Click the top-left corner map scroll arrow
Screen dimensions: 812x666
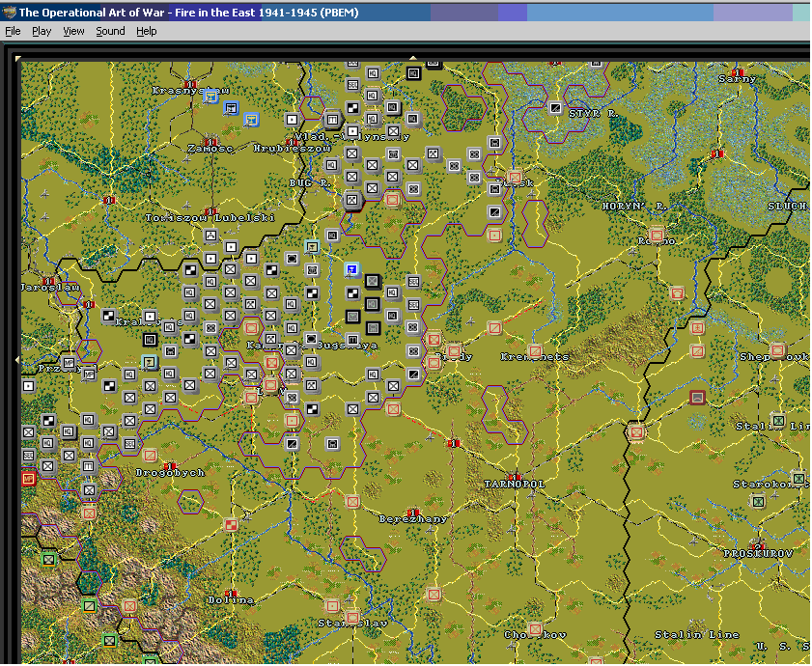click(x=18, y=59)
